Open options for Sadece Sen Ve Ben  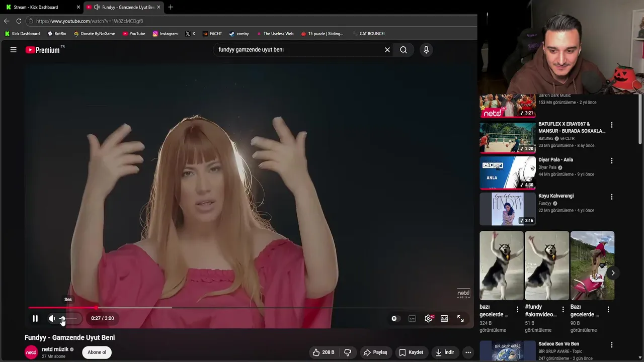(612, 345)
